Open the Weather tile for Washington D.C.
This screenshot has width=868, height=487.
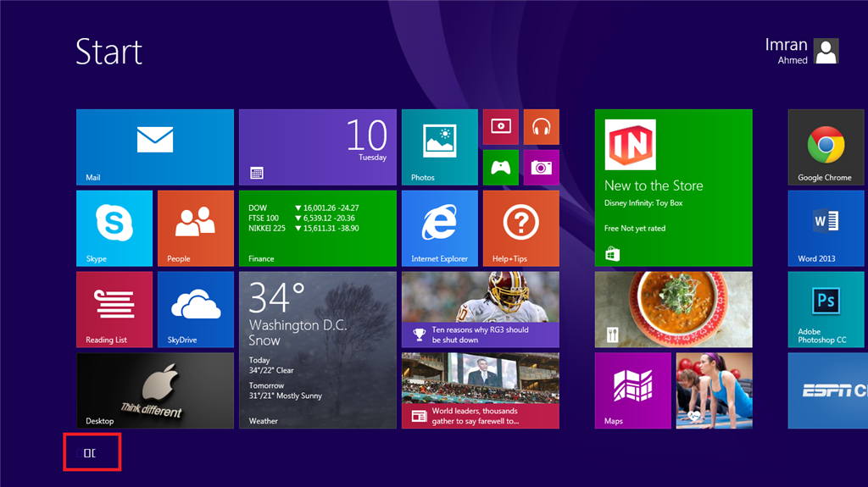[x=318, y=350]
